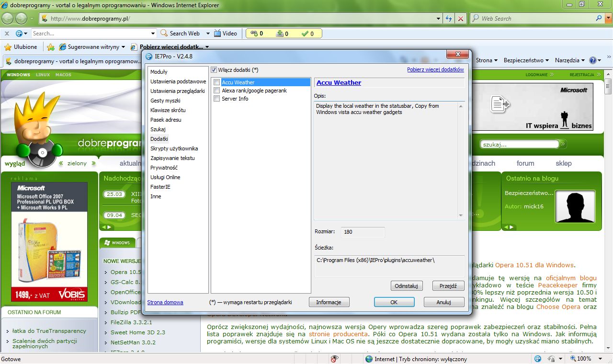Viewport: 613px width, 364px height.
Task: Select the FasterIE category in sidebar
Action: point(160,187)
